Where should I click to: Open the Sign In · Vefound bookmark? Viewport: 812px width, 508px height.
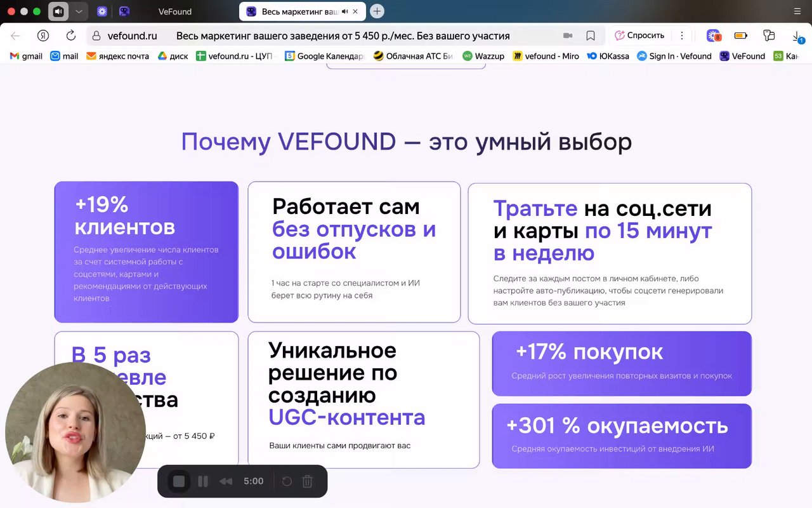point(674,56)
